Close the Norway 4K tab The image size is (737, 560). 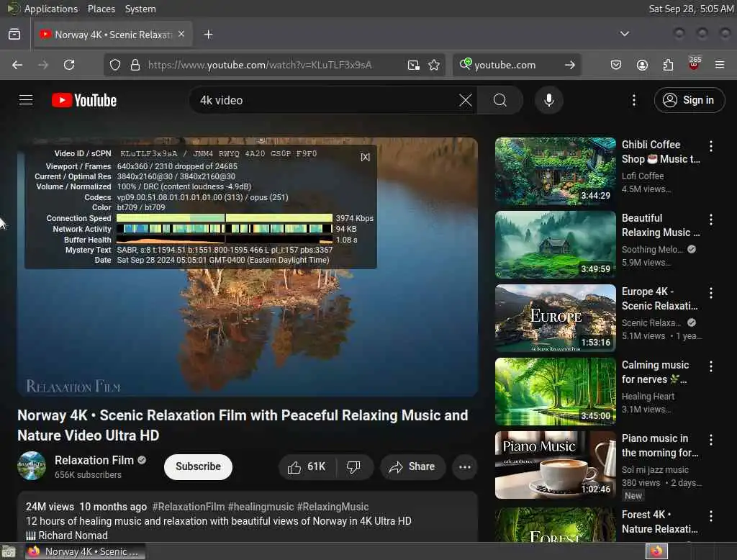(181, 35)
